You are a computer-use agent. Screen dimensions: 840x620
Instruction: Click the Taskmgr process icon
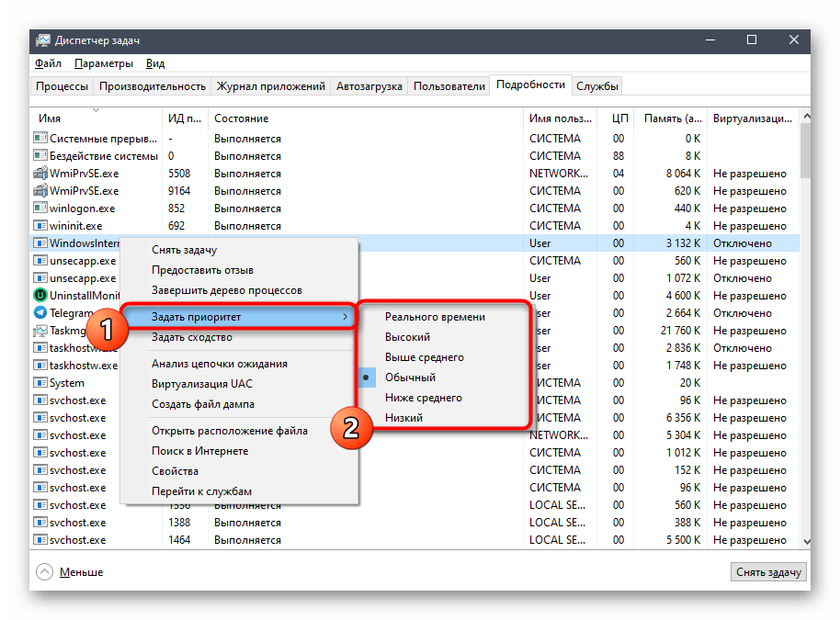pos(40,331)
